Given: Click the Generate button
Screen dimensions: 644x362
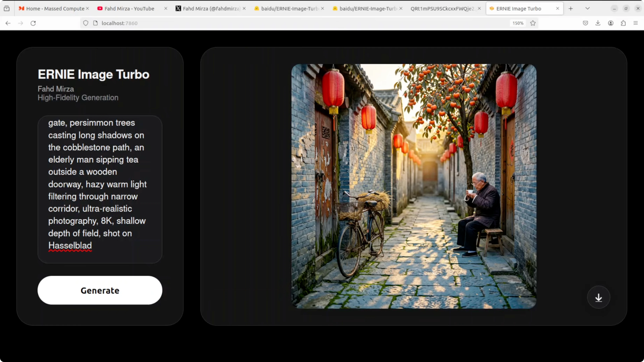Looking at the screenshot, I should (100, 290).
